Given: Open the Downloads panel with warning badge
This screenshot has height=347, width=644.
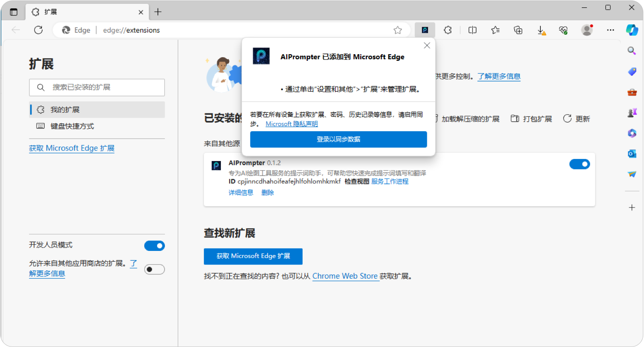Looking at the screenshot, I should pos(540,30).
